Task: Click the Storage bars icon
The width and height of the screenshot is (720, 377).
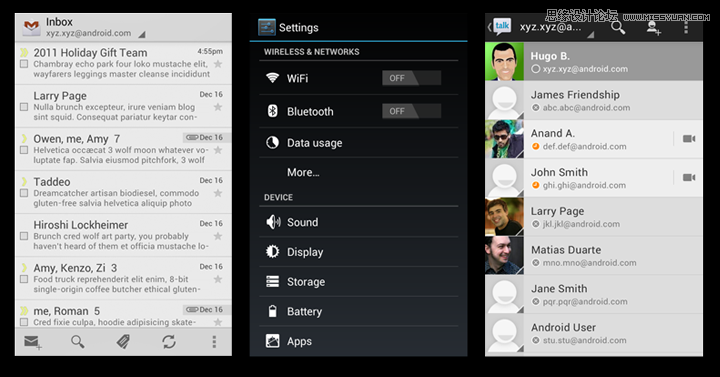Action: 273,281
